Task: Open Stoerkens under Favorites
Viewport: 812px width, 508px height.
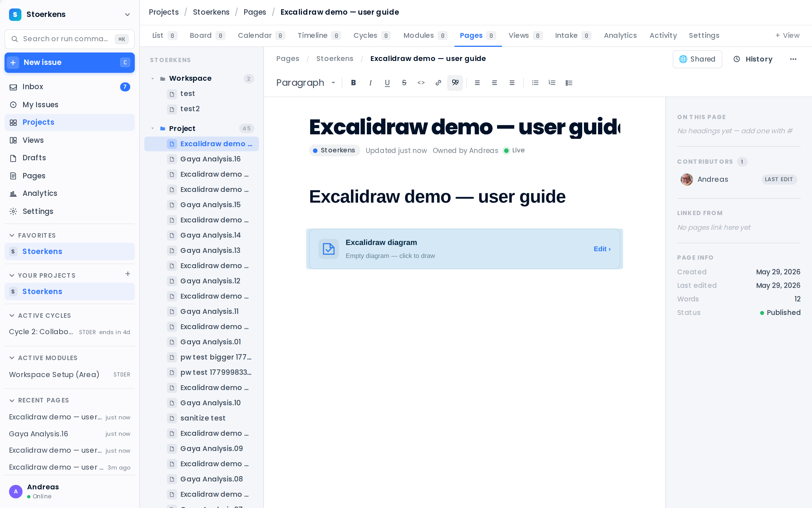Action: (x=69, y=252)
